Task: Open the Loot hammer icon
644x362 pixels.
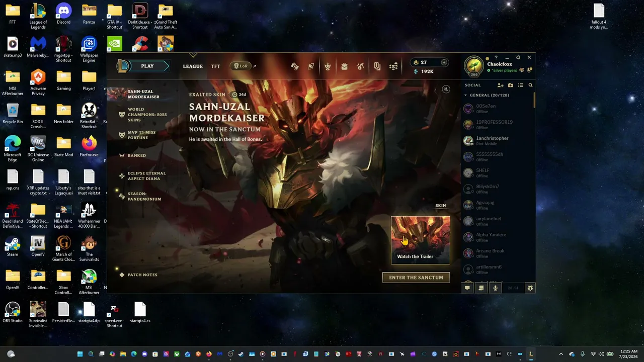Action: (x=361, y=66)
